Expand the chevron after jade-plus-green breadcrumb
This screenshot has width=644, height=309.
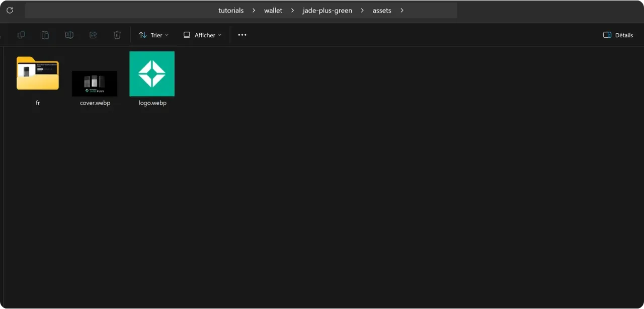(x=362, y=11)
